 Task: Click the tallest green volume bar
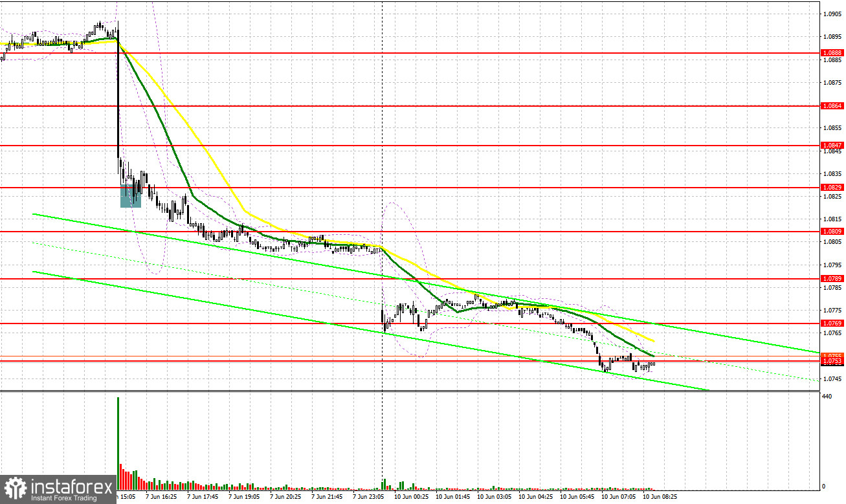pyautogui.click(x=118, y=443)
